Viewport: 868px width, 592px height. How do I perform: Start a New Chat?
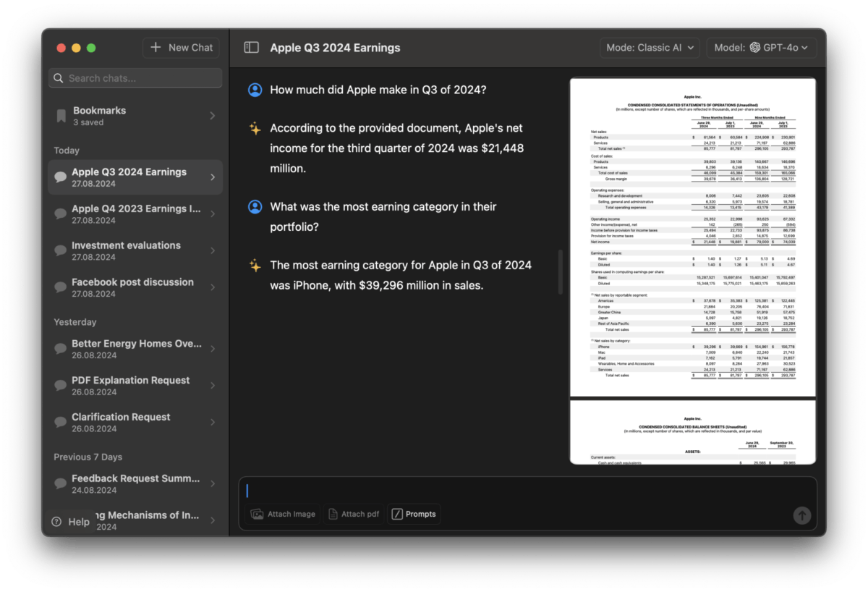pyautogui.click(x=182, y=48)
